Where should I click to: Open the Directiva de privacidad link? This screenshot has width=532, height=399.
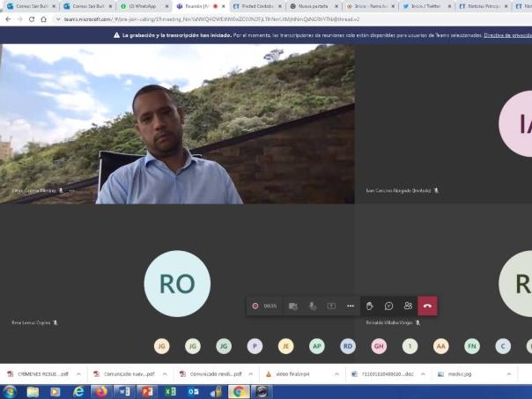(x=507, y=35)
